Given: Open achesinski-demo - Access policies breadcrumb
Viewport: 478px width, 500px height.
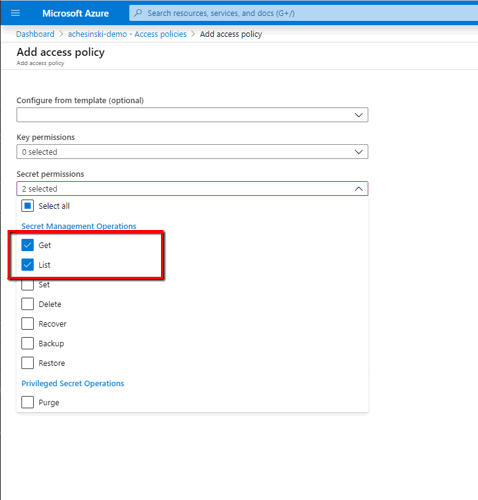Looking at the screenshot, I should [x=127, y=34].
